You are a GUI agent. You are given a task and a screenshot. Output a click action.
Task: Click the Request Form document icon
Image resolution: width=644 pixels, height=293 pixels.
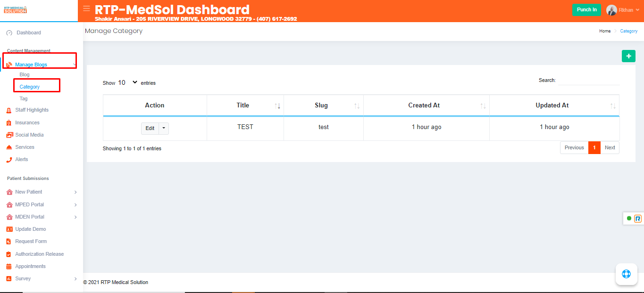point(9,242)
